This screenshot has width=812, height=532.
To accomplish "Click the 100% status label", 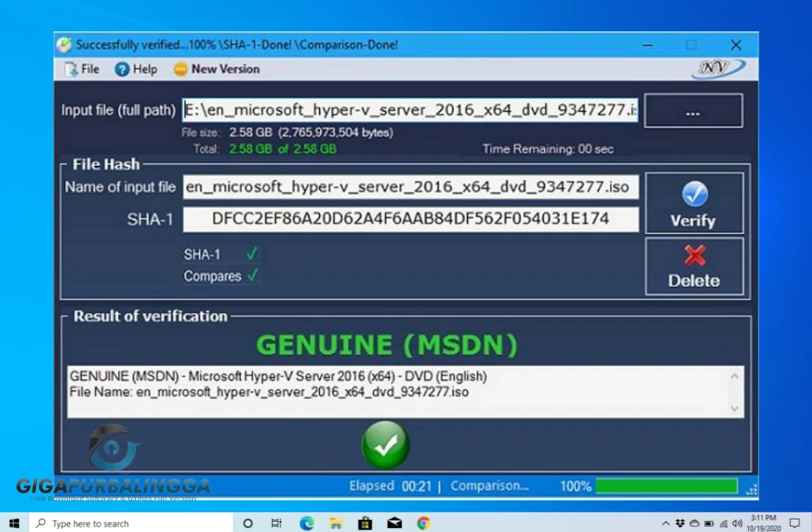I will [x=575, y=486].
